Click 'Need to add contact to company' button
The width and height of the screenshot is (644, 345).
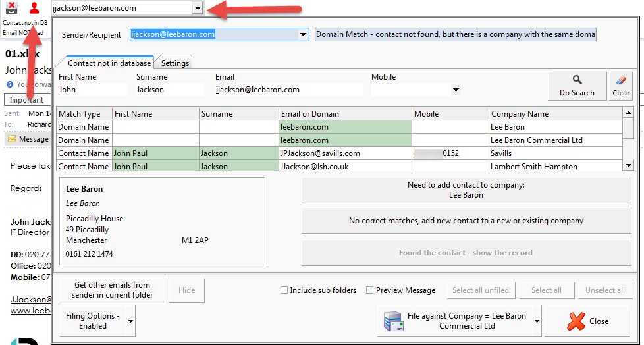466,190
